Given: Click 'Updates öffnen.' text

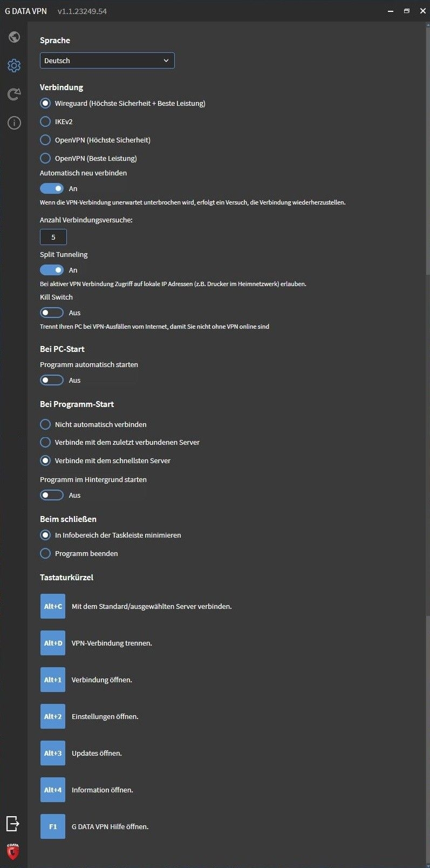Looking at the screenshot, I should click(x=97, y=753).
